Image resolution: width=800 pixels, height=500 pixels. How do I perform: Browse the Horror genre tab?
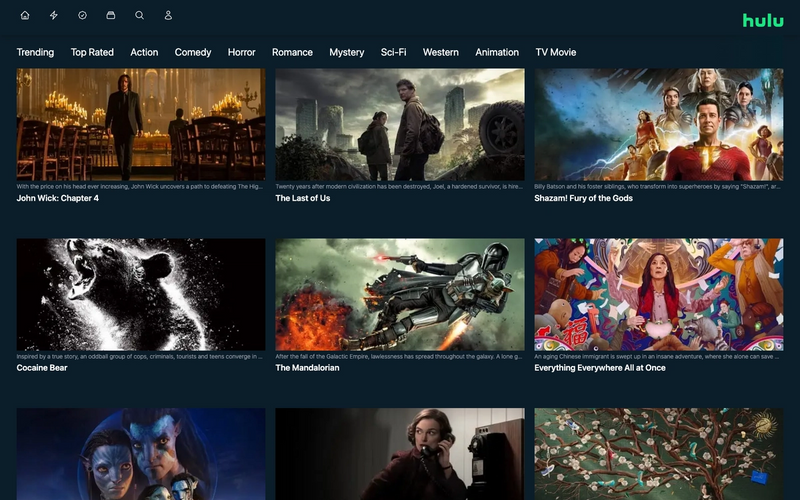(241, 52)
